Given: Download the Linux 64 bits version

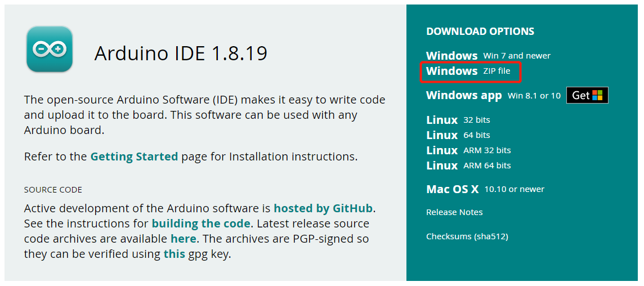Looking at the screenshot, I should pyautogui.click(x=458, y=135).
